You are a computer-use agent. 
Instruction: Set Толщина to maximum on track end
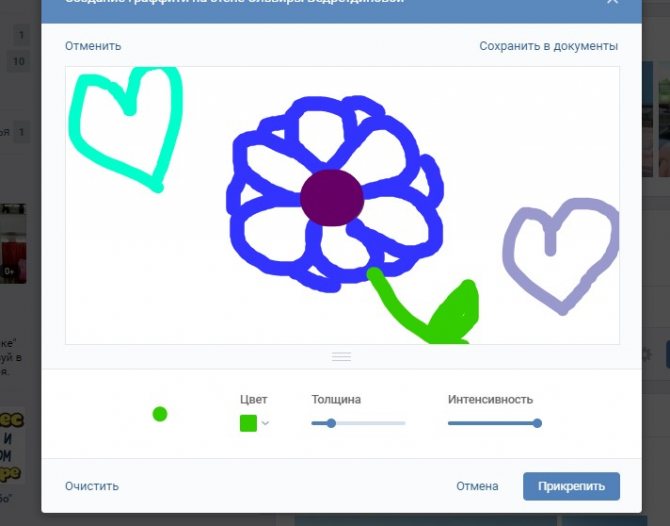(x=404, y=423)
